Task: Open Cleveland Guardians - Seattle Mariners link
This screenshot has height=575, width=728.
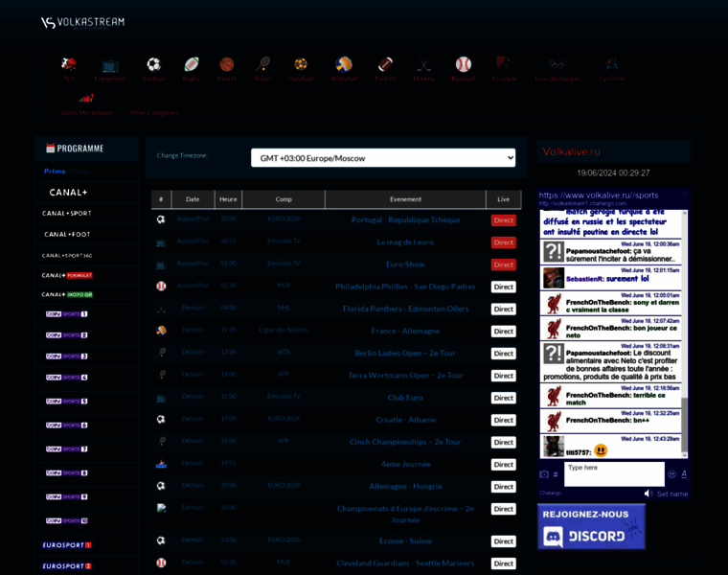Action: 405,563
